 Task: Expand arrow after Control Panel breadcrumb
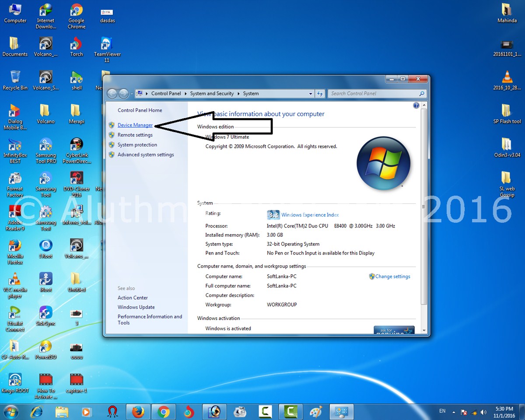tap(185, 94)
